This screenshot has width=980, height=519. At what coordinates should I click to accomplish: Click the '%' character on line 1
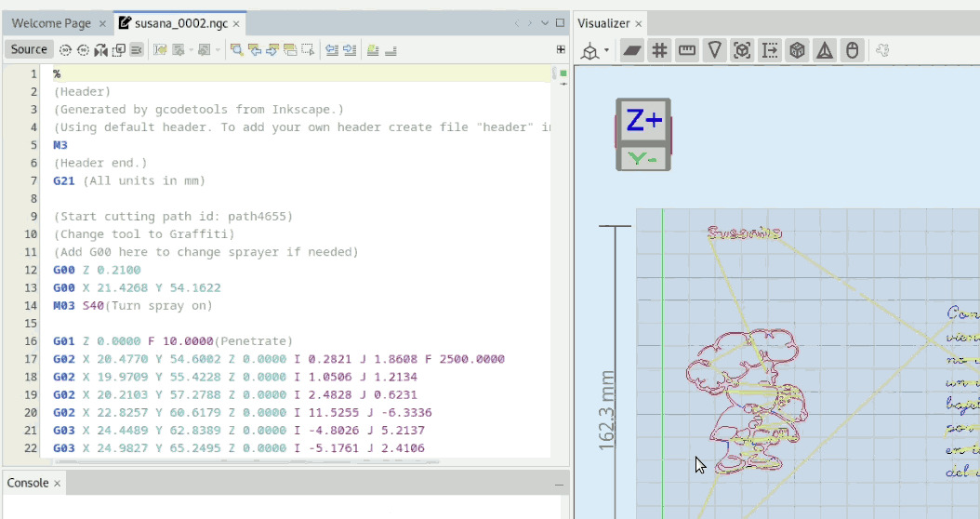click(x=57, y=73)
